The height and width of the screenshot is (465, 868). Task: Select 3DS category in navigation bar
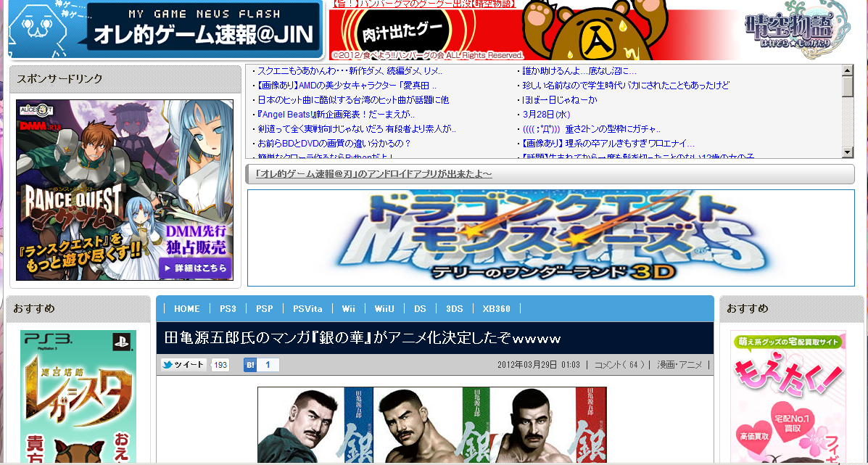[x=455, y=309]
